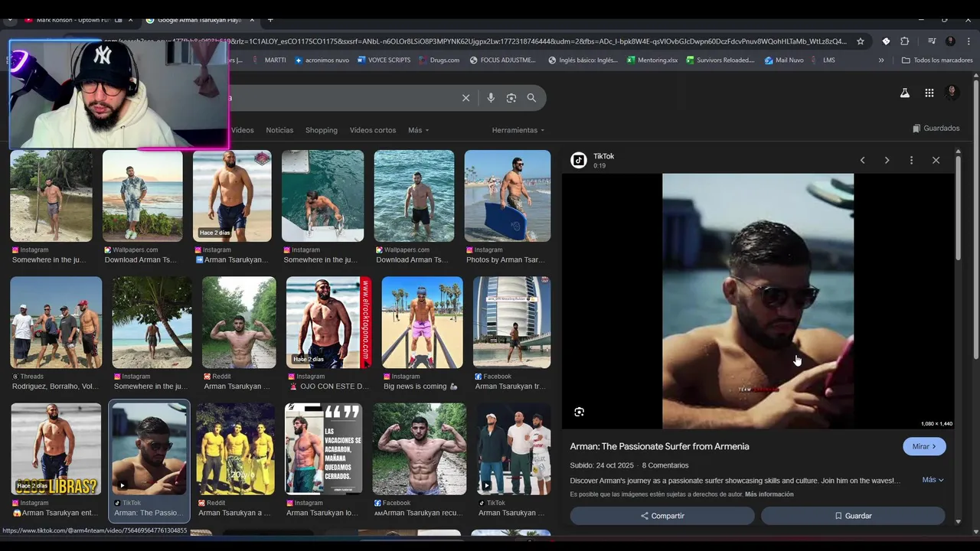
Task: Open the Survivors Reloaded bookmark
Action: click(x=720, y=60)
